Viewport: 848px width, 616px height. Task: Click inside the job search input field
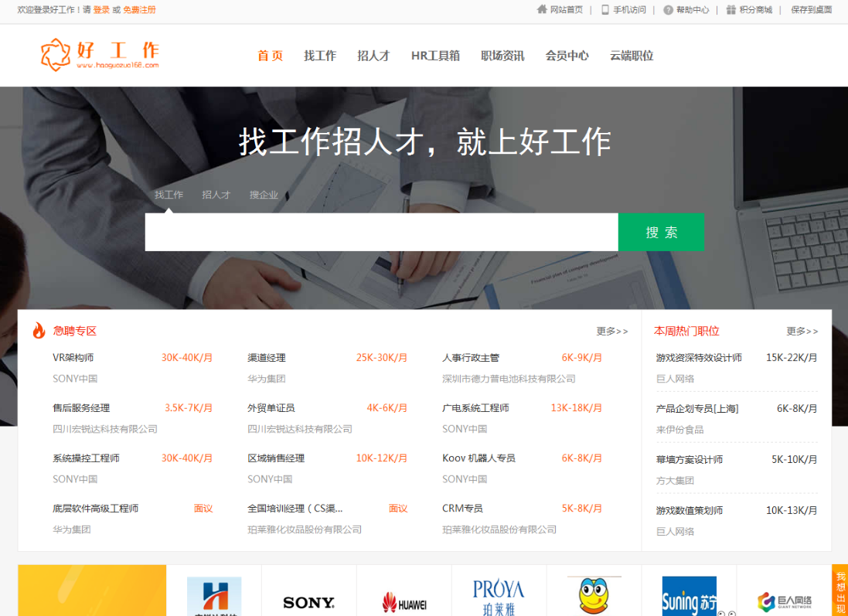381,232
